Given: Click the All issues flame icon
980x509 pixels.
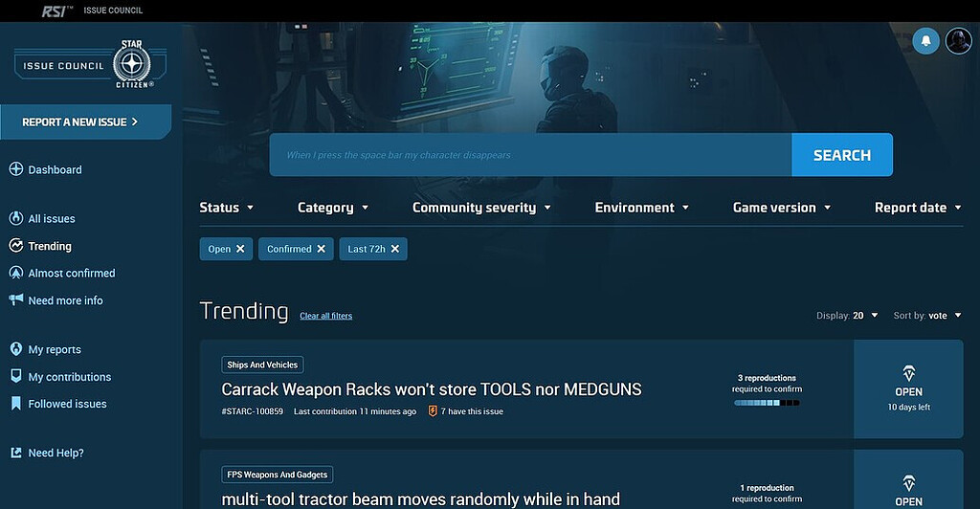Looking at the screenshot, I should pyautogui.click(x=16, y=218).
